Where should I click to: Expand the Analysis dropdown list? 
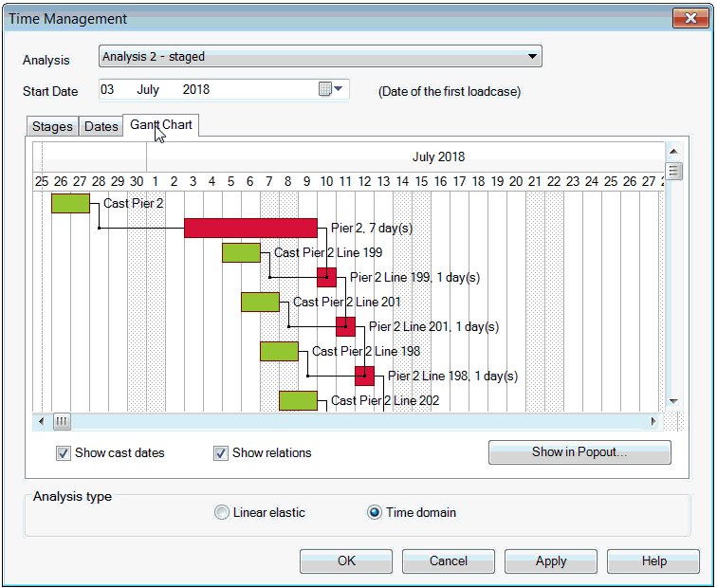(x=534, y=57)
